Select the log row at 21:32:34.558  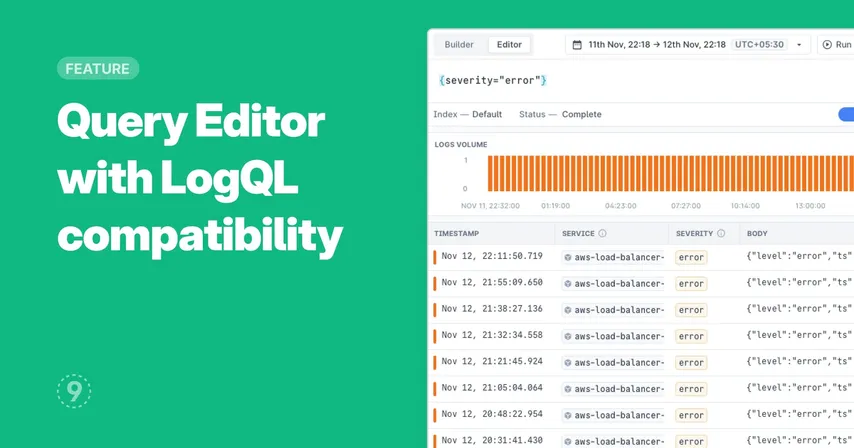pos(641,336)
